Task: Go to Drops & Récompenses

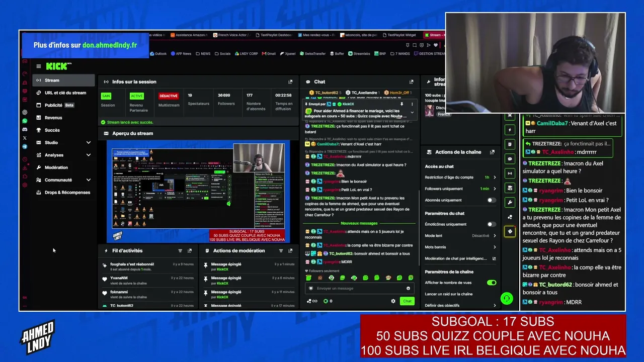Action: tap(63, 193)
